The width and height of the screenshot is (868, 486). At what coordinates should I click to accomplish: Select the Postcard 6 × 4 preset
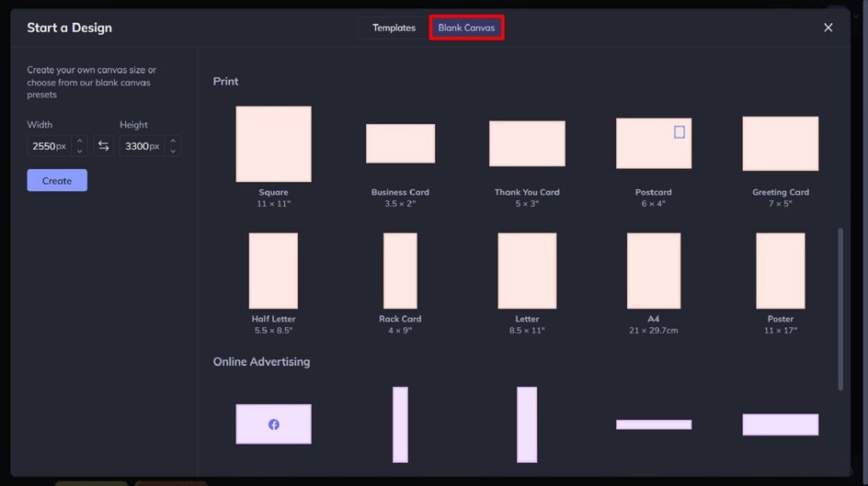tap(653, 143)
